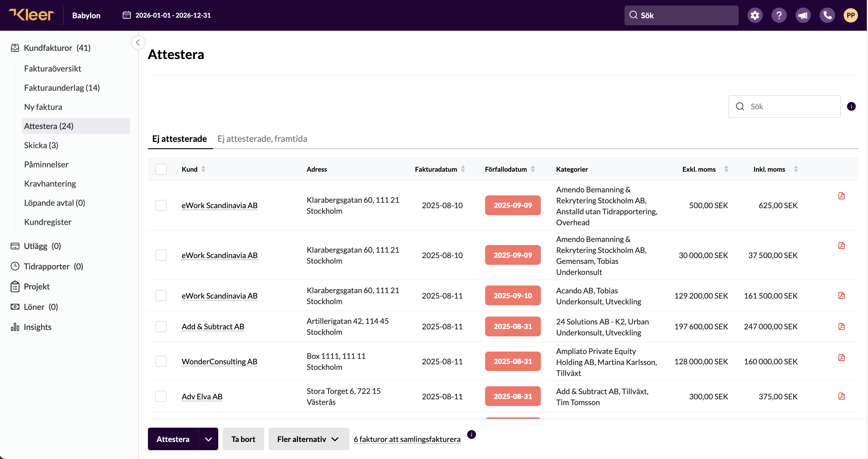Sort table by Exkl. moms column

pos(726,169)
